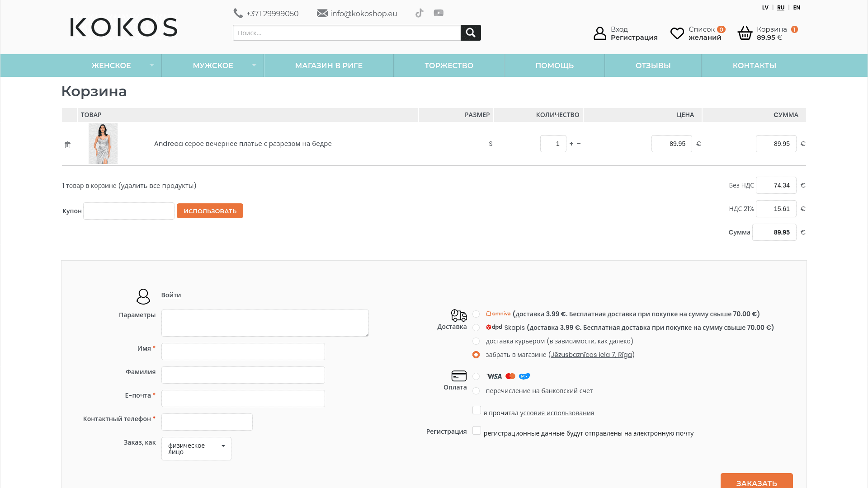Open the wishlist heart icon
The image size is (868, 488).
coord(677,33)
